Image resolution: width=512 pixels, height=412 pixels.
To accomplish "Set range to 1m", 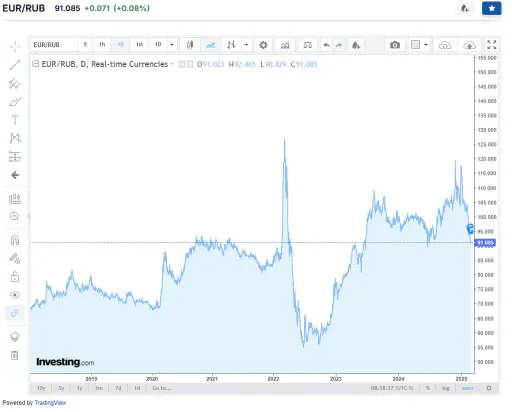I will pyautogui.click(x=99, y=388).
